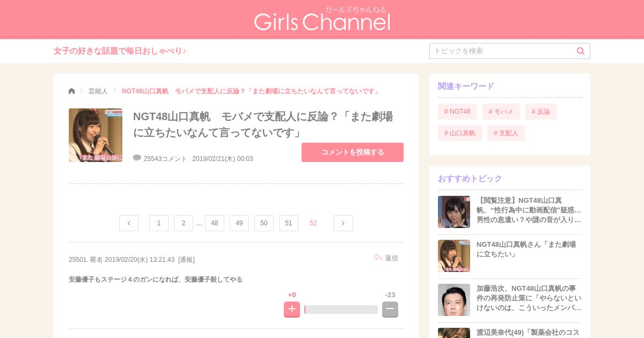The height and width of the screenshot is (338, 644).
Task: Click the 25543コメント count text
Action: [165, 159]
